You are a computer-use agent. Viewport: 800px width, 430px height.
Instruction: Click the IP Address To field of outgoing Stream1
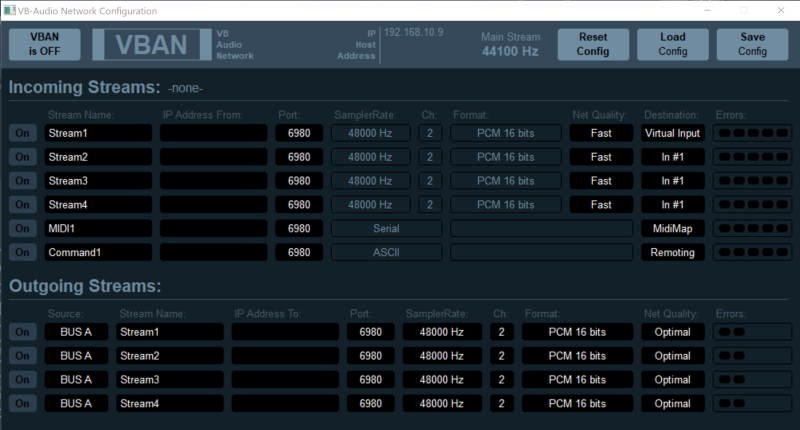pyautogui.click(x=285, y=331)
